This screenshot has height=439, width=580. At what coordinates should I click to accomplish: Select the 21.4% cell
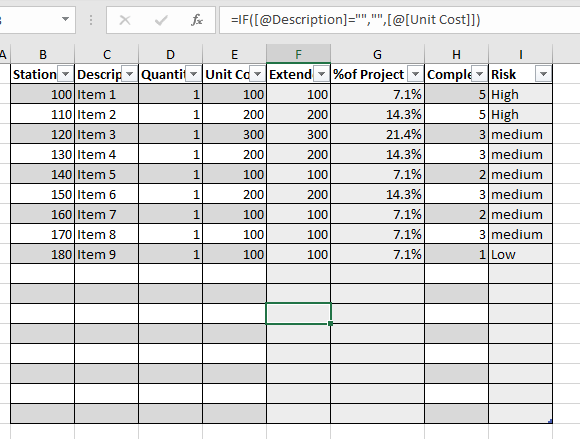378,134
